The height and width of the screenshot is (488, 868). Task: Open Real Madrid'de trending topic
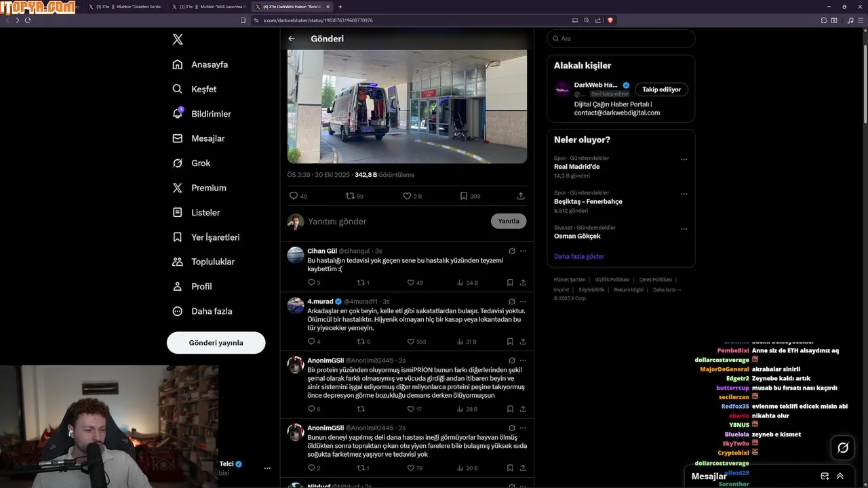[576, 167]
